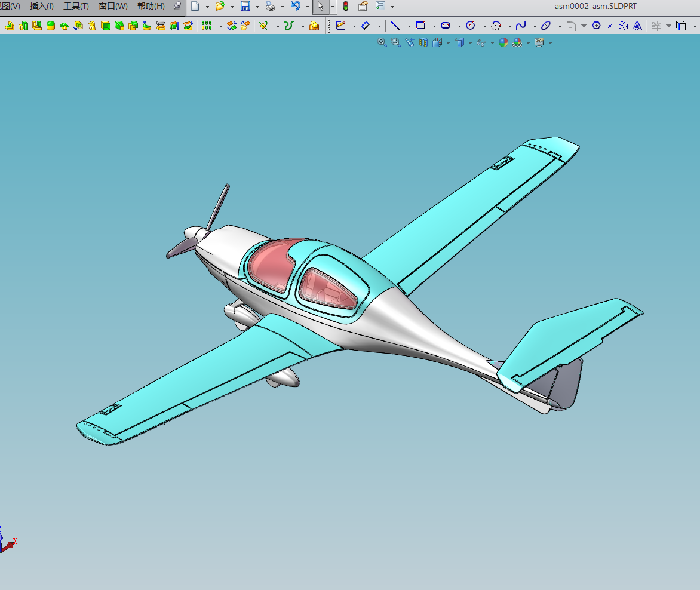700x590 pixels.
Task: Select the Polygon sketch tool
Action: pos(597,26)
